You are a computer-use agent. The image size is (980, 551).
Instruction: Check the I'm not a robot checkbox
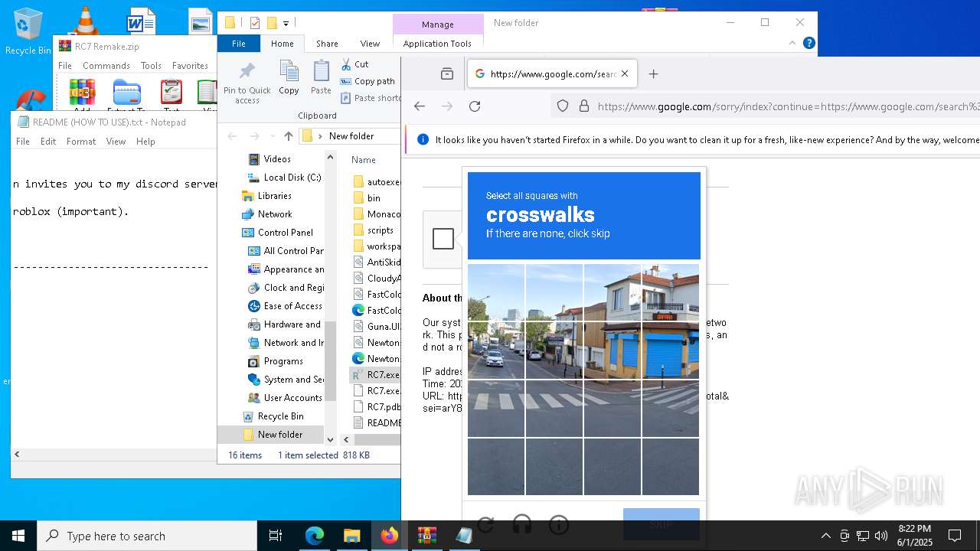click(x=443, y=239)
